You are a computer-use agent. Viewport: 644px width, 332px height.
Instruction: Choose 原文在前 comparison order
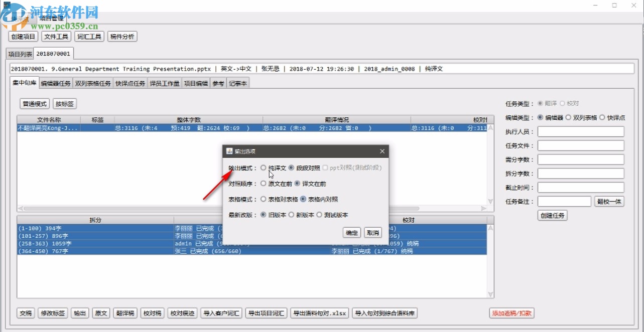(264, 184)
